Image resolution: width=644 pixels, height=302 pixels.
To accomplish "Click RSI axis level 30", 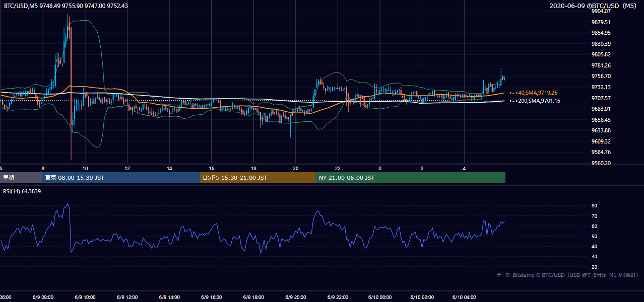I will coord(594,257).
